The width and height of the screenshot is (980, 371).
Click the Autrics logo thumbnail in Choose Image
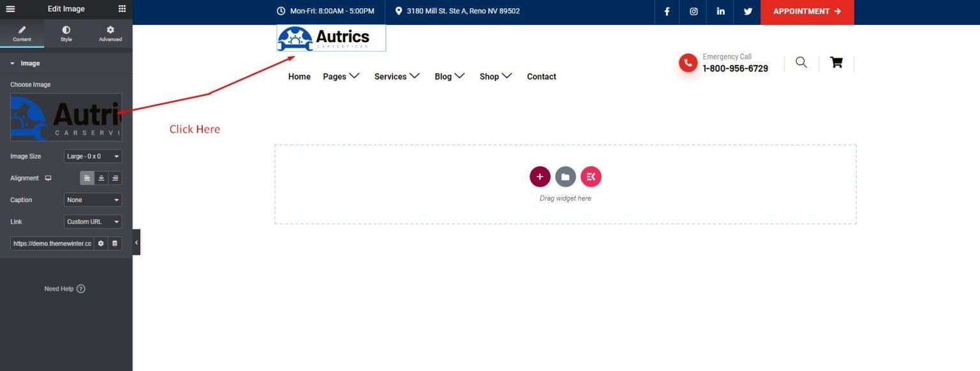66,117
